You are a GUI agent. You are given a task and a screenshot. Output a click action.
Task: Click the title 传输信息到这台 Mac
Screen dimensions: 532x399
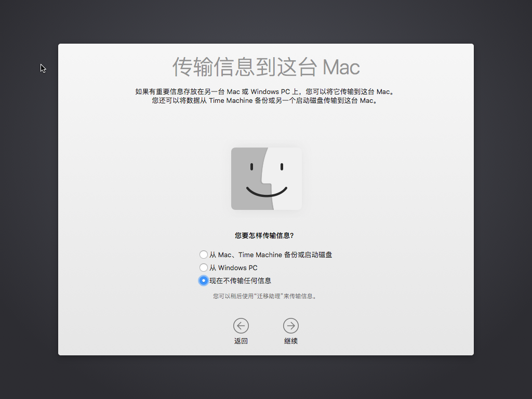pyautogui.click(x=266, y=68)
